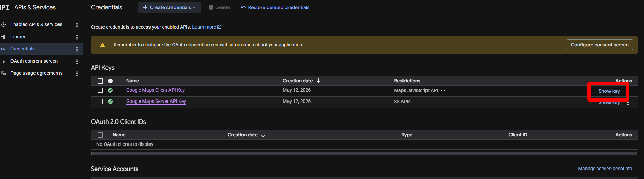Click Creation date header in API Keys table

pos(298,81)
